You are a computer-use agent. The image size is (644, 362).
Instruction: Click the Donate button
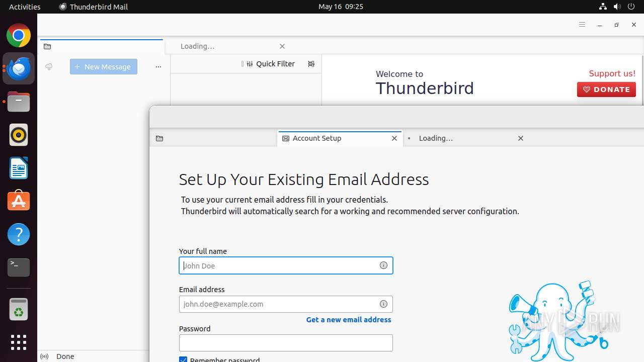tap(606, 89)
